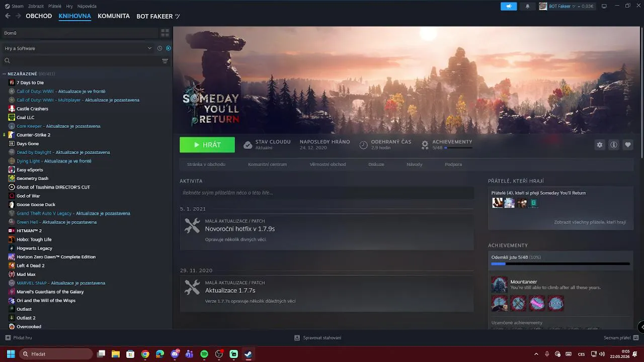
Task: Add game to favorites heart icon
Action: click(x=628, y=145)
